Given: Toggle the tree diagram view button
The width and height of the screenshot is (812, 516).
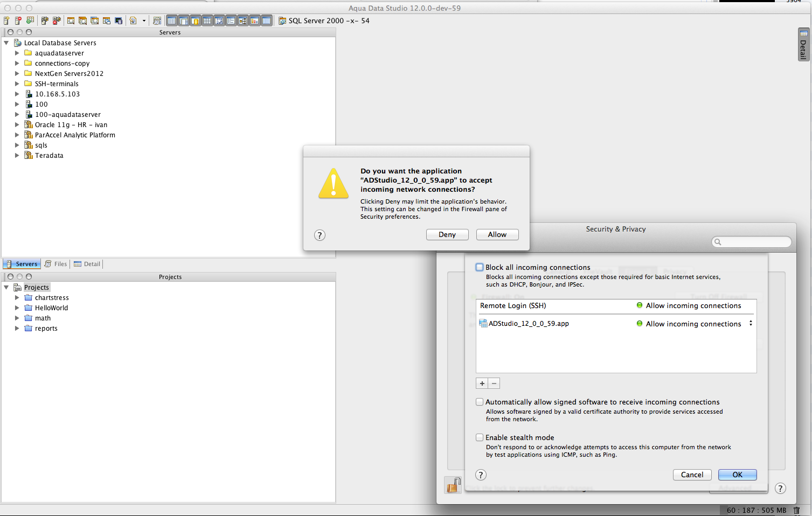Looking at the screenshot, I should click(x=242, y=20).
